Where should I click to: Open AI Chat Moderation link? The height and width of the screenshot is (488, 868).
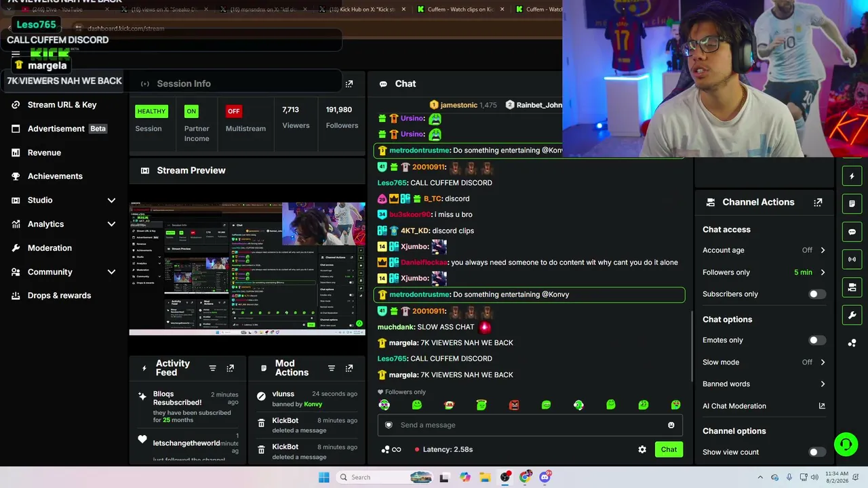click(x=764, y=406)
